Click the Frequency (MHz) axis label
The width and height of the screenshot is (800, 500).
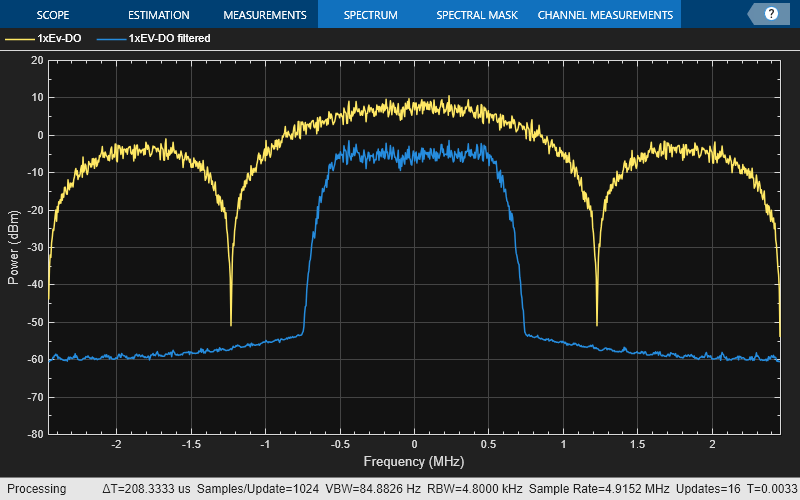(x=414, y=462)
